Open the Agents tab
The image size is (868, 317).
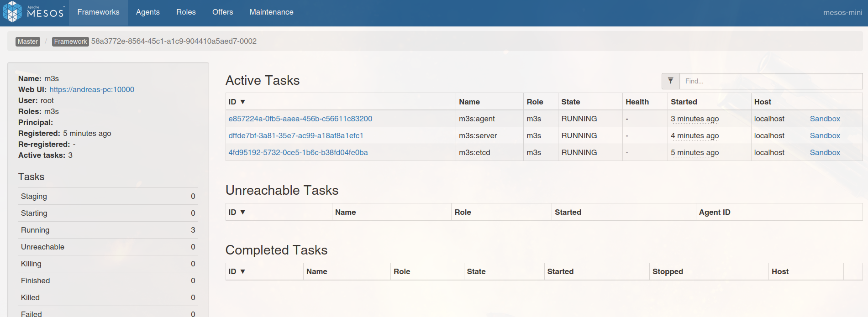click(x=148, y=12)
